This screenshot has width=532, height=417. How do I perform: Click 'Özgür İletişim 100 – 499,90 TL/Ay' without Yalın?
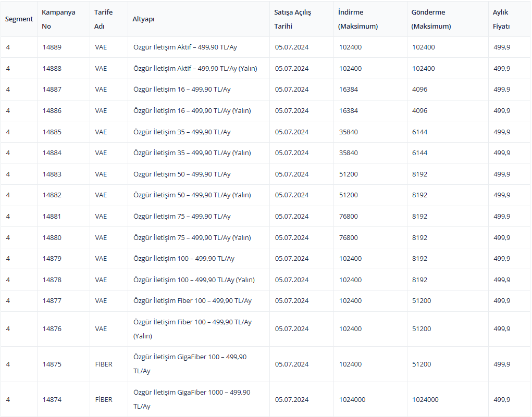click(184, 258)
